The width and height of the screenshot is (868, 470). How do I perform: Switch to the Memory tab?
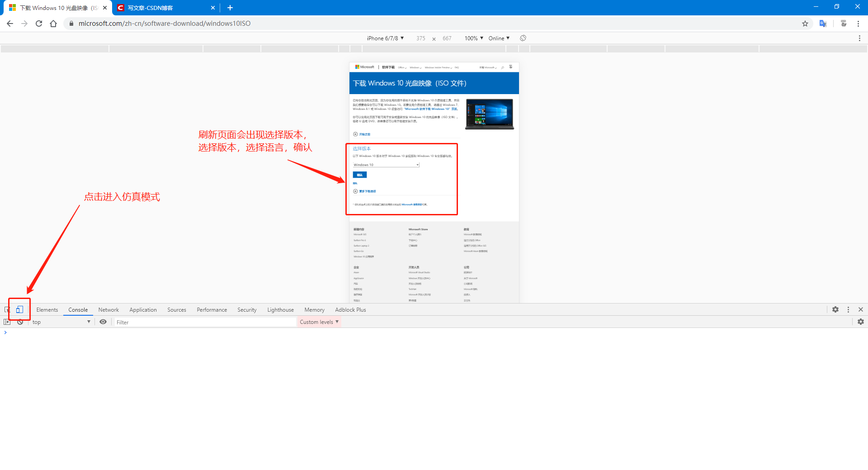tap(314, 310)
